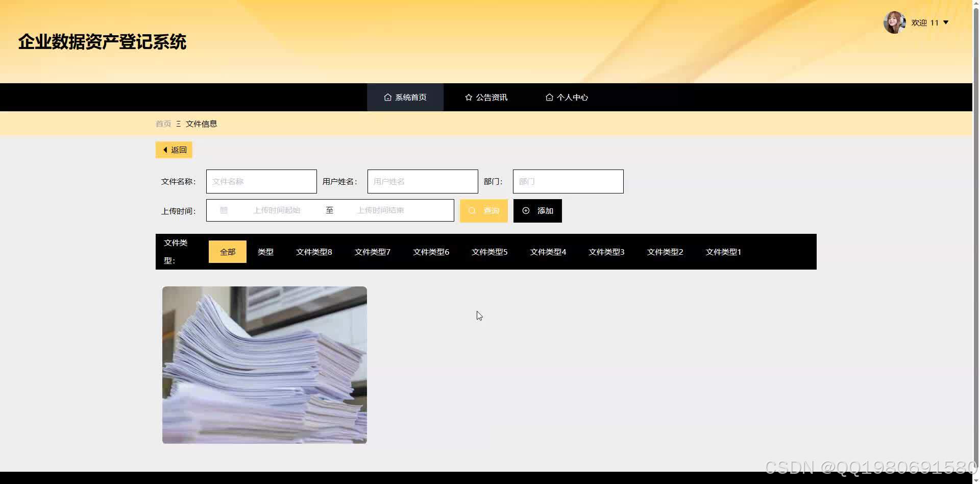Open the stacked documents image thumbnail

coord(264,364)
